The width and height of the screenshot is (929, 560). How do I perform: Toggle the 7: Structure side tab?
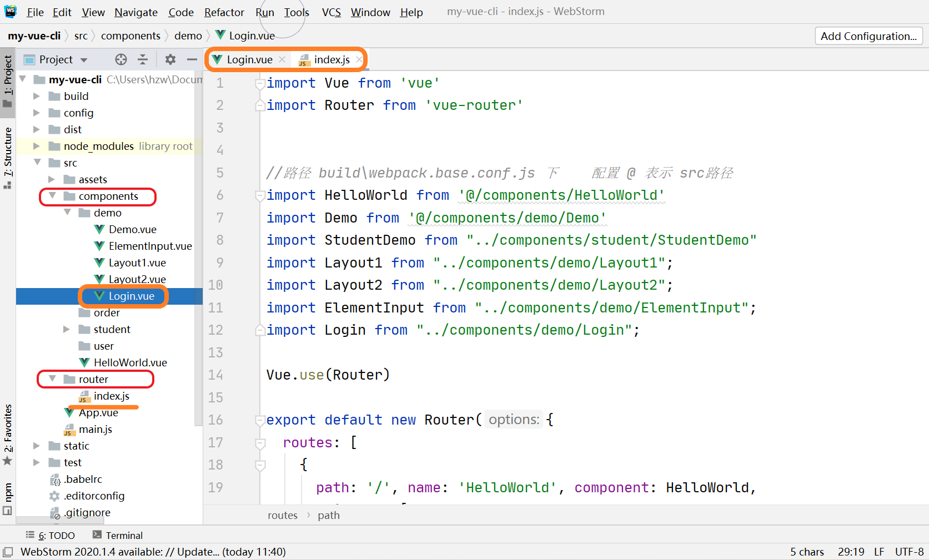(x=8, y=158)
